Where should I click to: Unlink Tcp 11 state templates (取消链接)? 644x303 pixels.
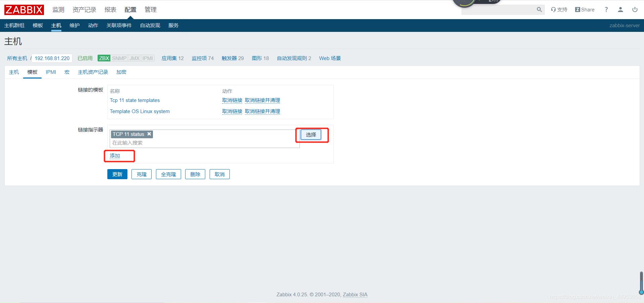tap(232, 100)
